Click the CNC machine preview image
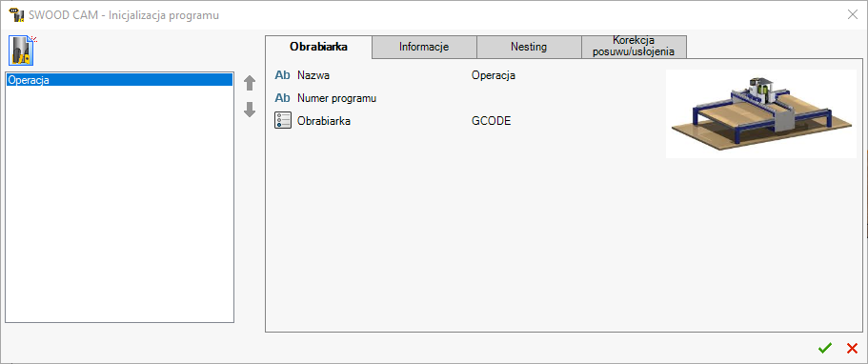Screen dimensions: 868x364 (761, 113)
